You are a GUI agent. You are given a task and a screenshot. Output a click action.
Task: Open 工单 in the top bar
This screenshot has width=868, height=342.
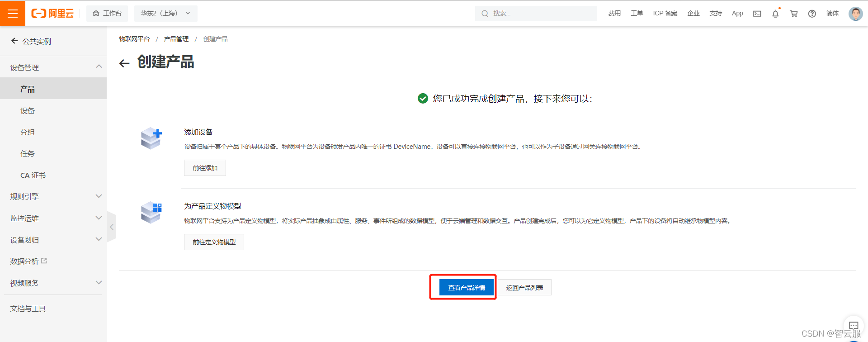pyautogui.click(x=637, y=14)
